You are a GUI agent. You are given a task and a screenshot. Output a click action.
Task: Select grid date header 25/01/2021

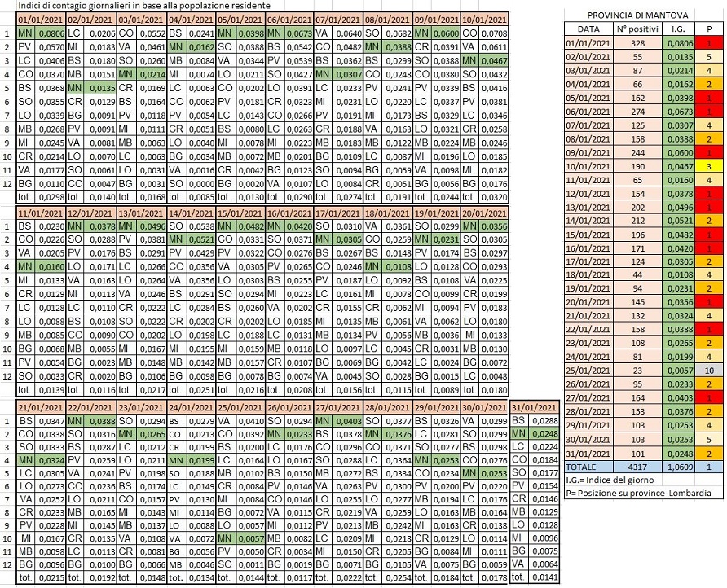pyautogui.click(x=240, y=407)
